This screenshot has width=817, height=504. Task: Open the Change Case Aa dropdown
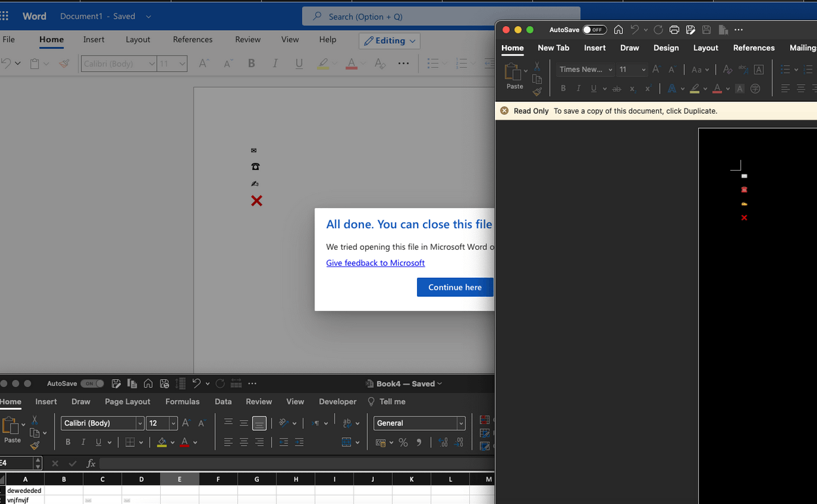click(700, 69)
